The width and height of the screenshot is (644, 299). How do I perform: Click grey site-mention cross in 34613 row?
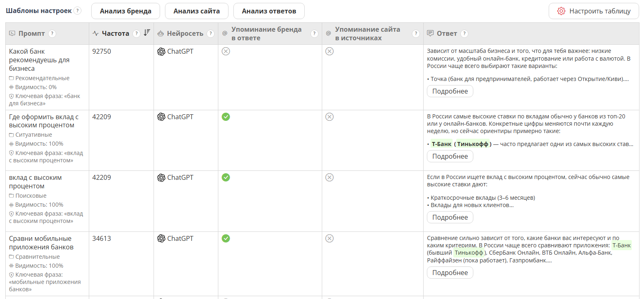[330, 238]
